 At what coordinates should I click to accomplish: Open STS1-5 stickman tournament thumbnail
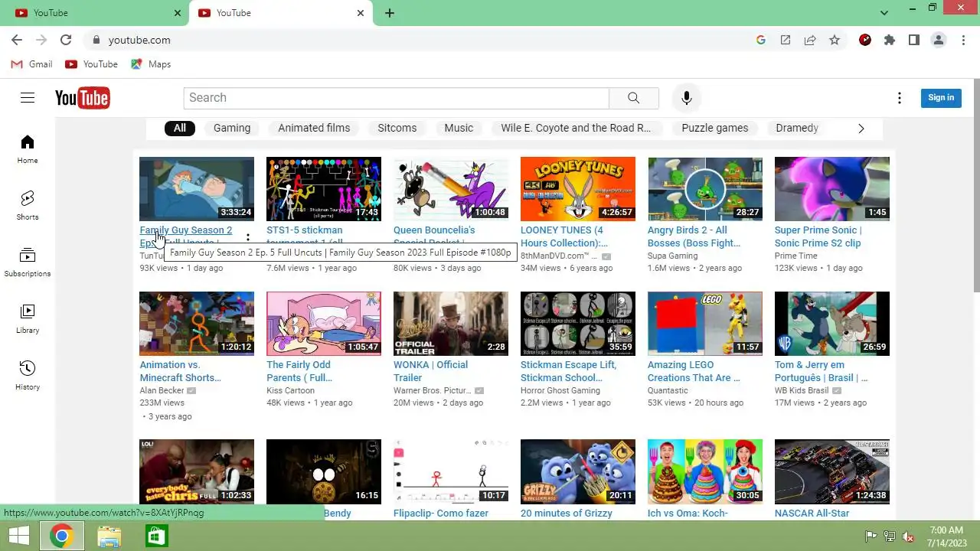click(x=324, y=189)
